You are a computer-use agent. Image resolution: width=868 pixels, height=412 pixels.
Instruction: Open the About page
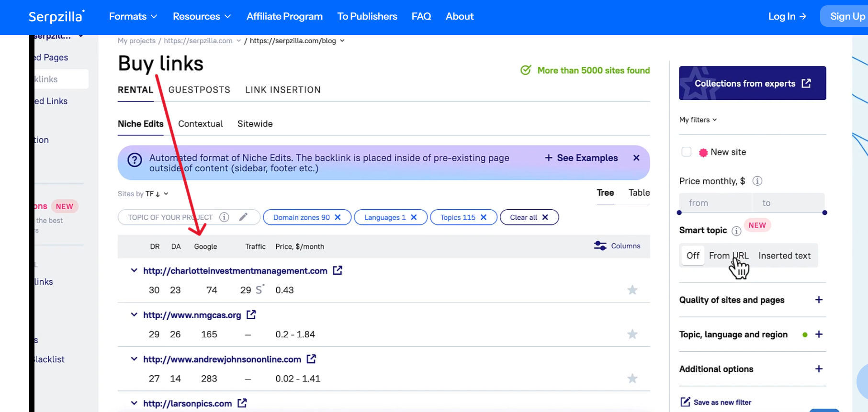tap(460, 16)
